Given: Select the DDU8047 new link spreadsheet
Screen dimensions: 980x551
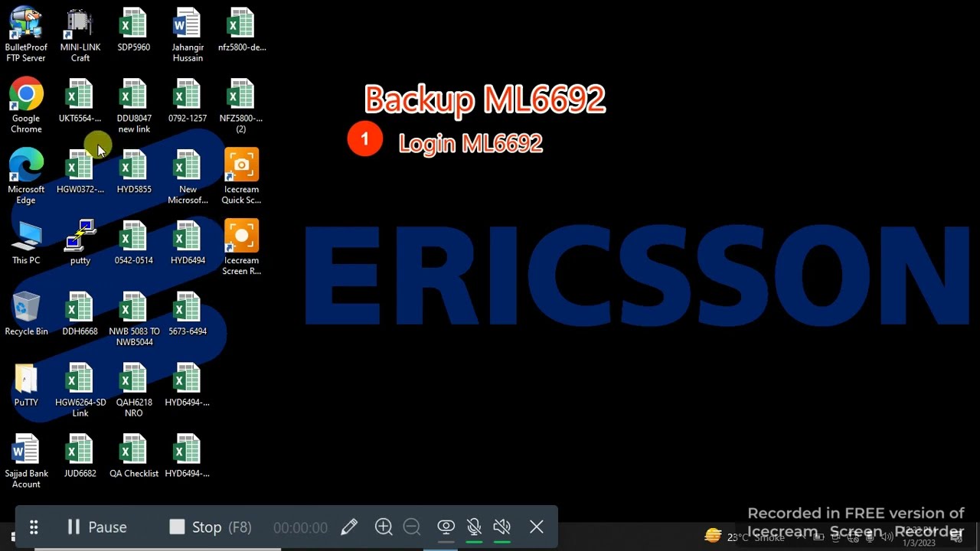Looking at the screenshot, I should (134, 106).
